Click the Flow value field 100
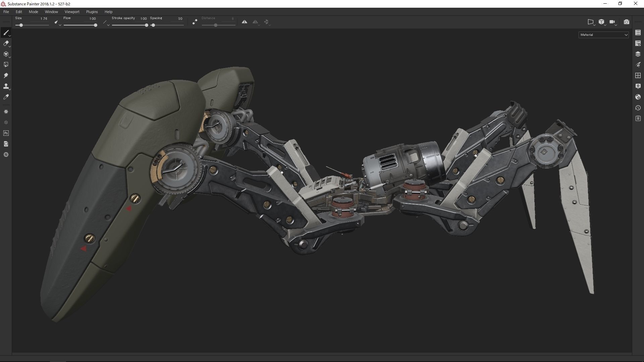Viewport: 644px width, 362px height. (93, 19)
